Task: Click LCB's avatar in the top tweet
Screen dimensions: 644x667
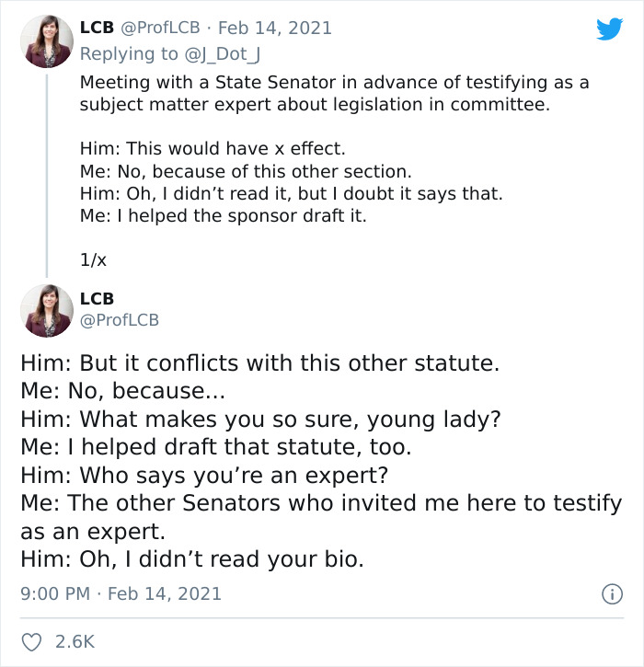Action: click(x=46, y=41)
